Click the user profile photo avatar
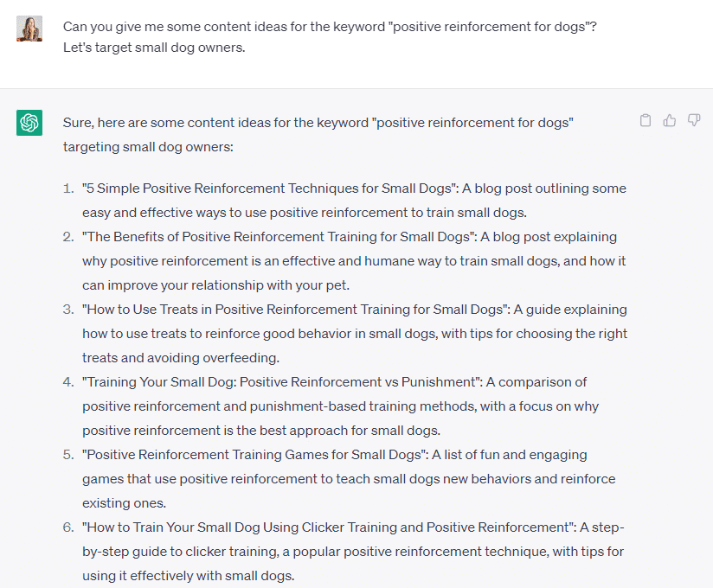 coord(29,29)
